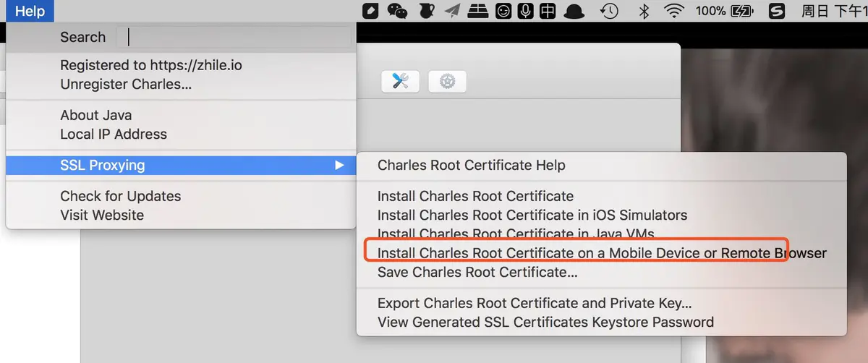Export Charles Root Certificate and Private Key…

535,303
